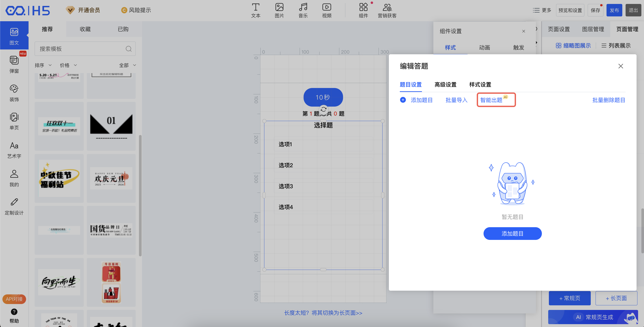Open 图层管理 tab

pos(593,29)
